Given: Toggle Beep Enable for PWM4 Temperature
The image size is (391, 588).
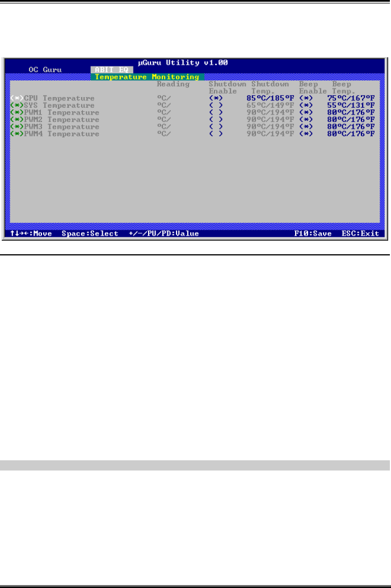Looking at the screenshot, I should click(x=306, y=134).
